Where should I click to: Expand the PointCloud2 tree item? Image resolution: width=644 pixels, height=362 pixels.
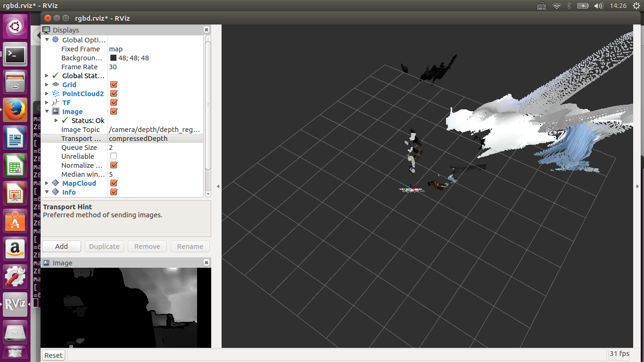(47, 94)
